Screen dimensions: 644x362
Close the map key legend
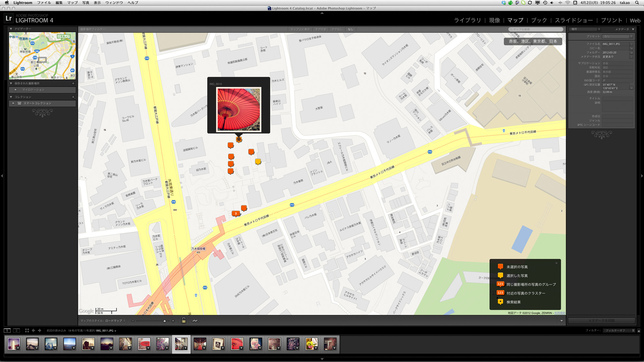click(x=556, y=263)
